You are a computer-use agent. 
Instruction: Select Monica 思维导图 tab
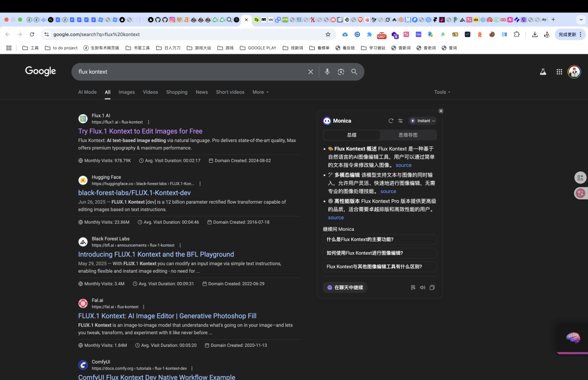coord(408,135)
